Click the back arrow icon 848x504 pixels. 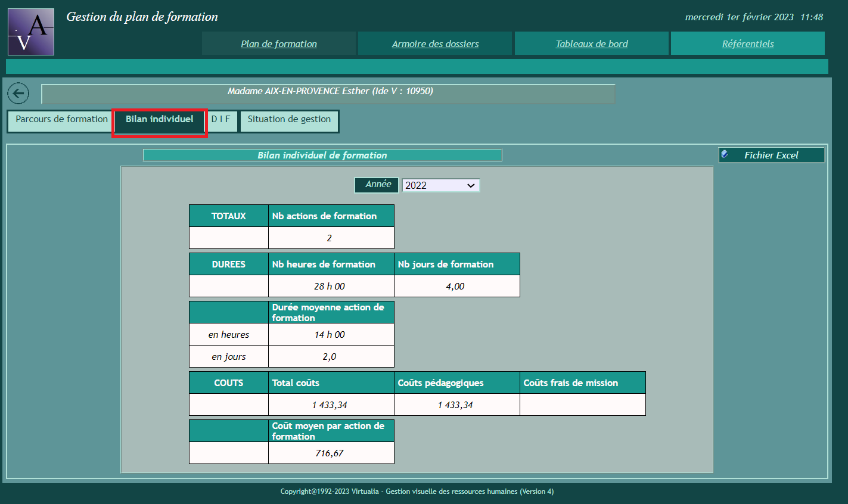18,94
